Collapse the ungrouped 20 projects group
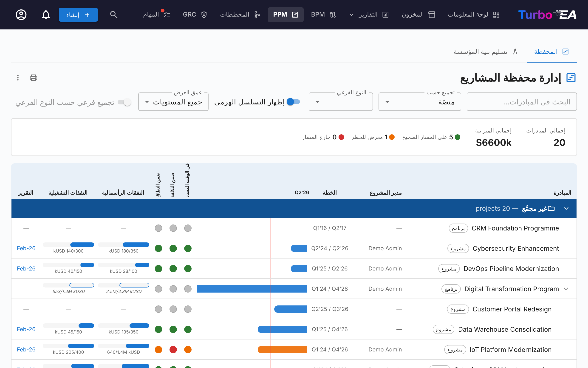The width and height of the screenshot is (588, 368). 566,208
